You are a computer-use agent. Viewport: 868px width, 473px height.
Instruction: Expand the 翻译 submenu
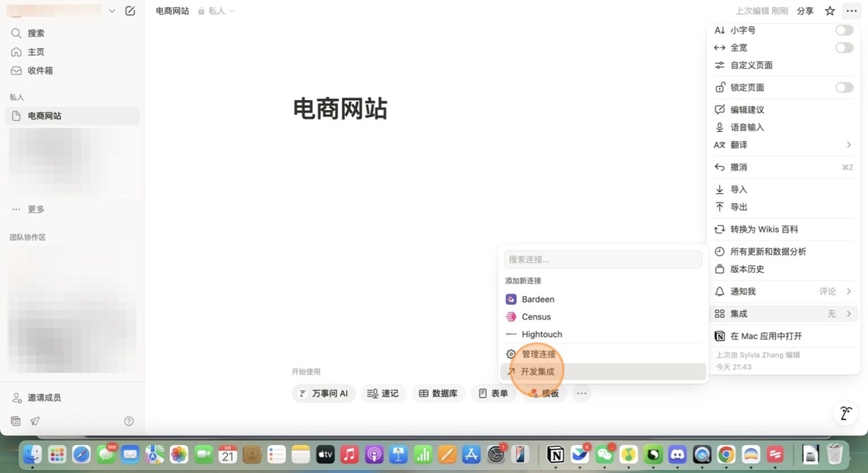[784, 145]
